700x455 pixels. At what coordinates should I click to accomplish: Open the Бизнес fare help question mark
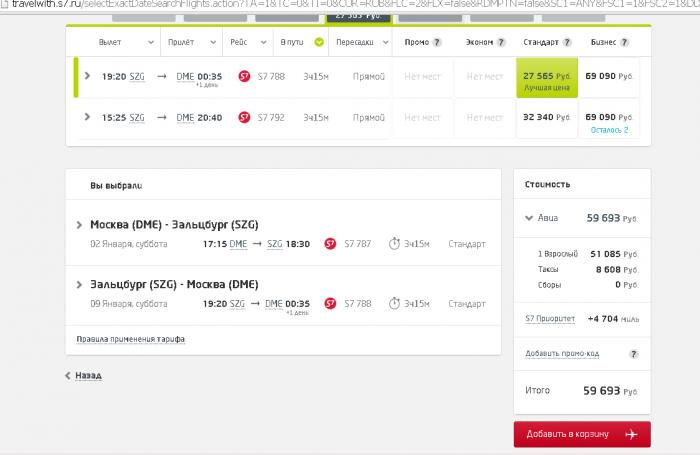pyautogui.click(x=624, y=42)
